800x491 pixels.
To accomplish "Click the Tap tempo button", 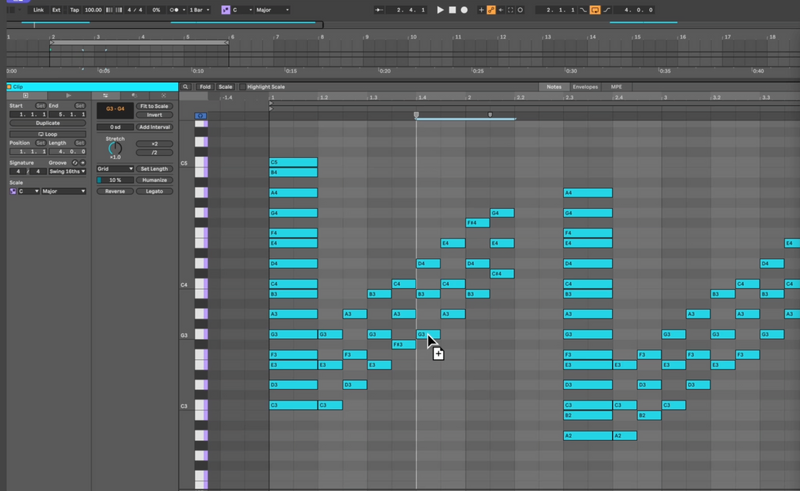I will click(74, 10).
